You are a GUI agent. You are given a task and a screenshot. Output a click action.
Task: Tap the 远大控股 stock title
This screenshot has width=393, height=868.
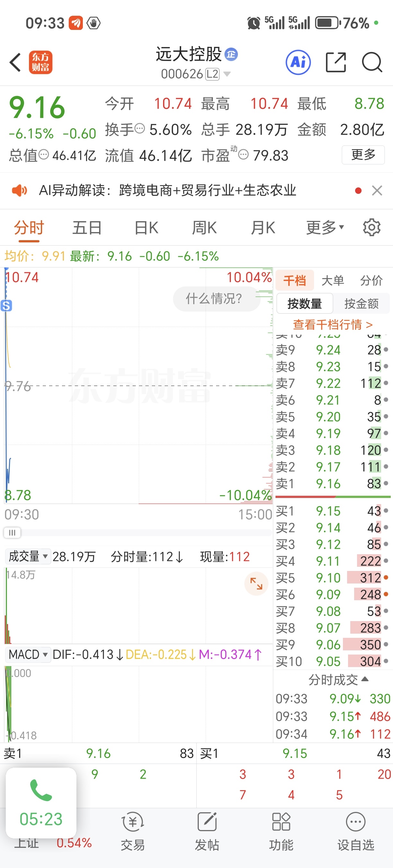tap(189, 54)
